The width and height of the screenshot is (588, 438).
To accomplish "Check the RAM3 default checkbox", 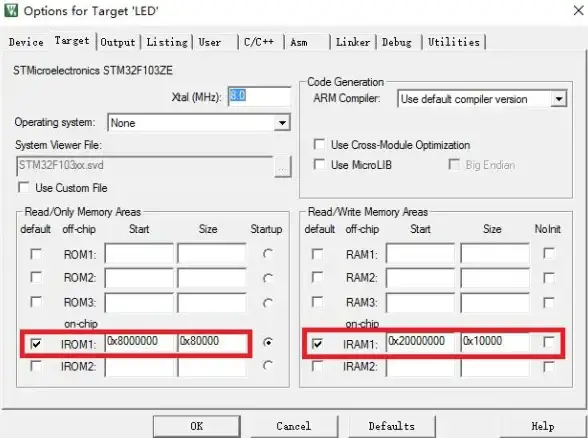I will pyautogui.click(x=317, y=302).
